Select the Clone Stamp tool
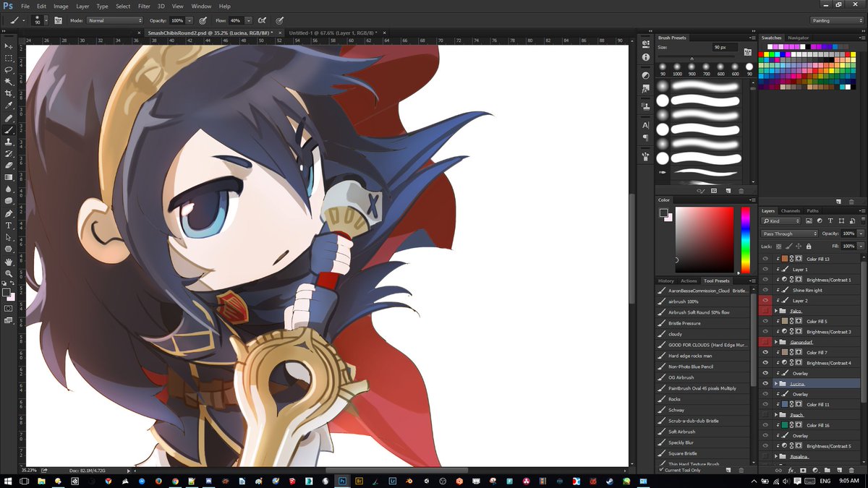868x488 pixels. pos(9,142)
